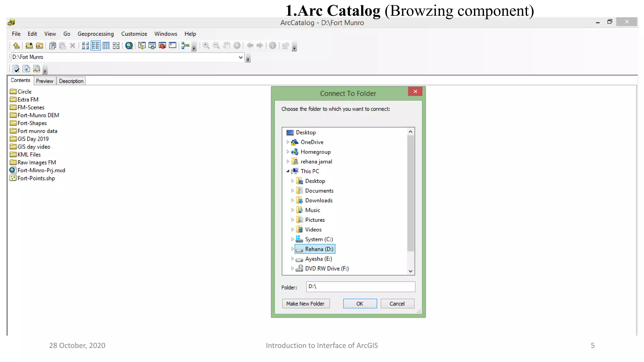Screen dimensions: 644x362
Task: Click the Copy toolbar icon
Action: pyautogui.click(x=53, y=46)
